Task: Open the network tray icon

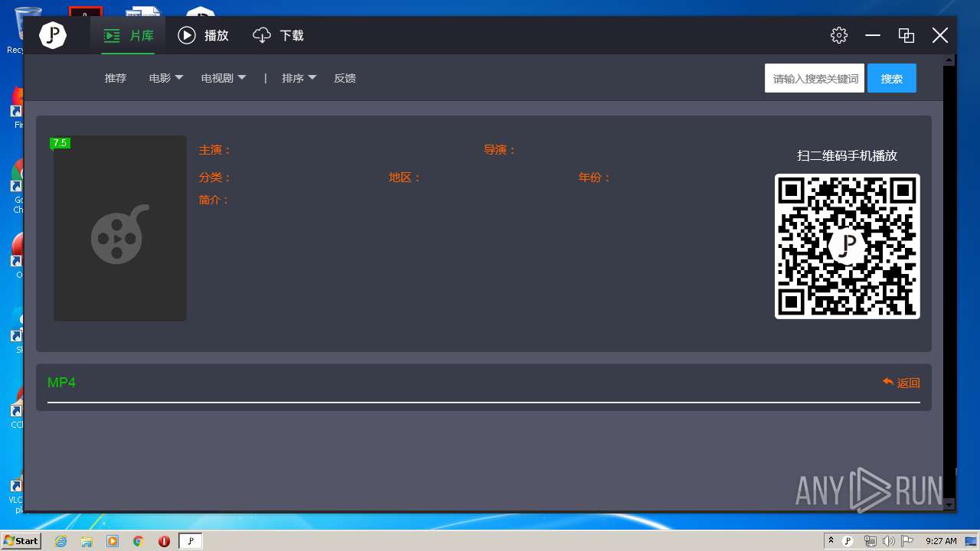Action: pos(870,541)
